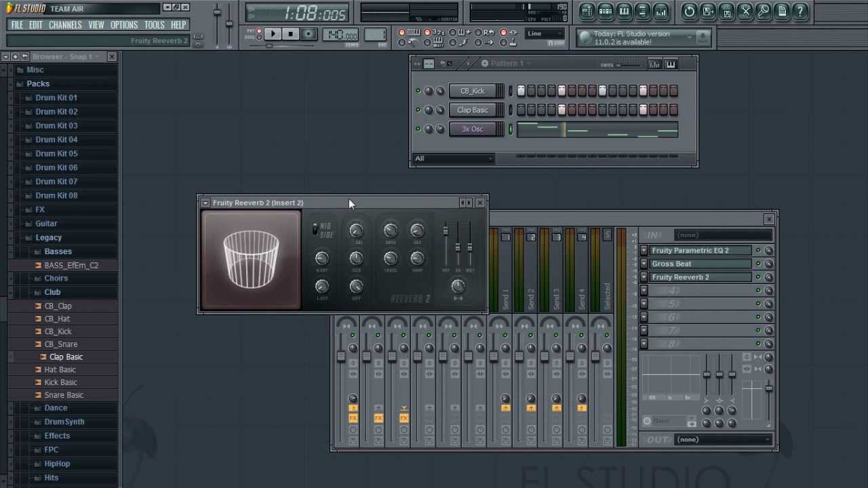The image size is (868, 488).
Task: Open the Browser view icon
Action: tap(642, 11)
